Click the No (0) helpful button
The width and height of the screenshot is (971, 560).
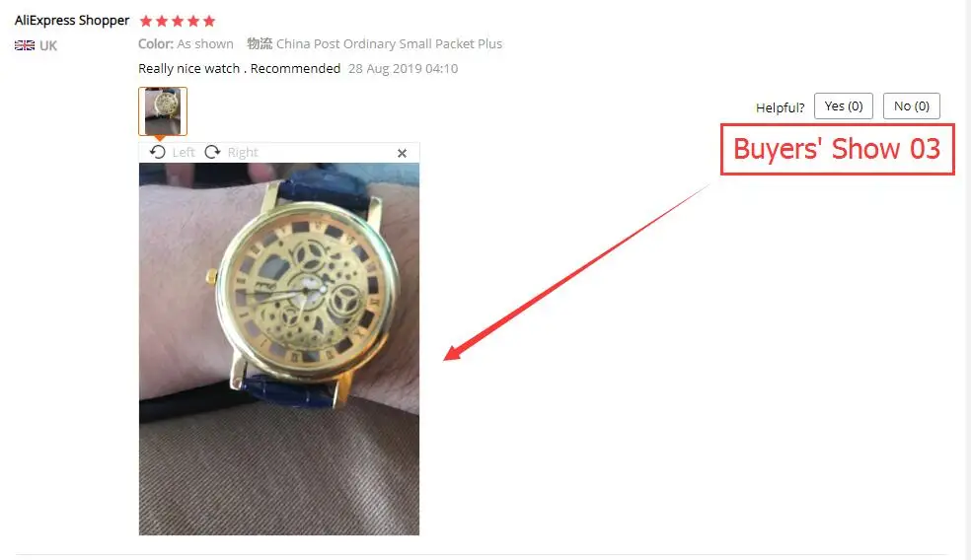tap(912, 105)
